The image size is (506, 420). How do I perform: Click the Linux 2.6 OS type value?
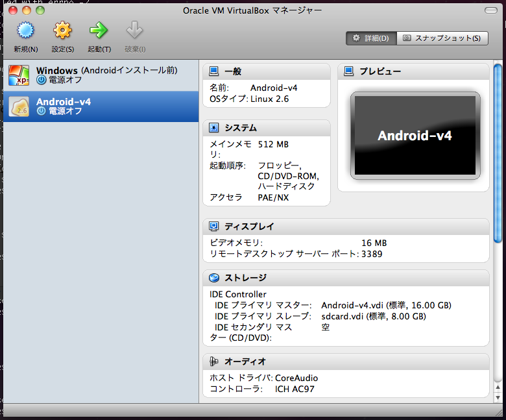pos(269,99)
